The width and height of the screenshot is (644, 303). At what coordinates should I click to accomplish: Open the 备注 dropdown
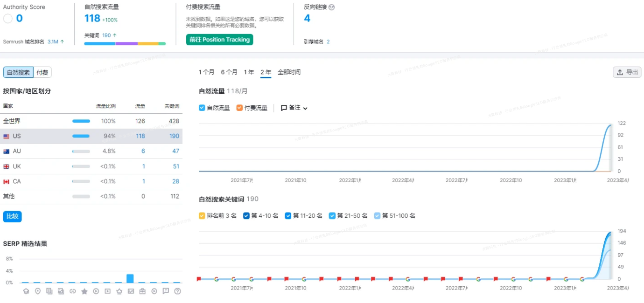pos(294,108)
